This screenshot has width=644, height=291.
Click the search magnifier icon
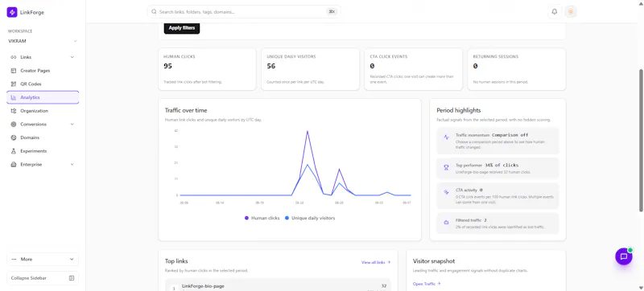tap(154, 12)
